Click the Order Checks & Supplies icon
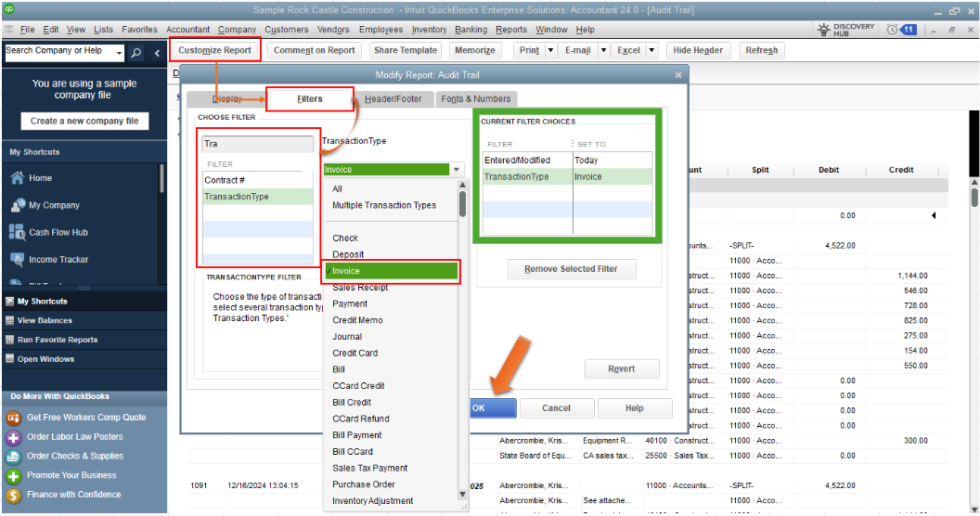 [x=13, y=456]
